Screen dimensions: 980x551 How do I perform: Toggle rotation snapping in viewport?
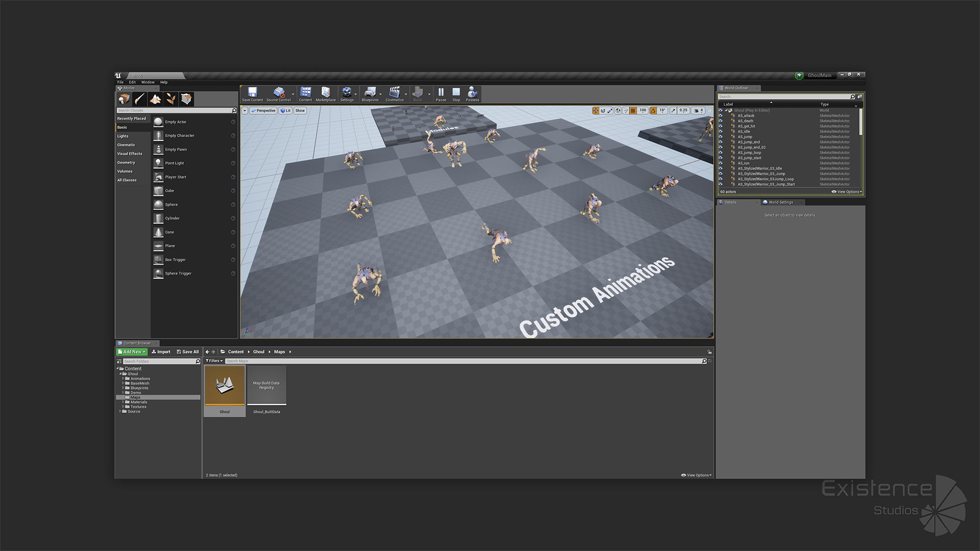[x=653, y=111]
